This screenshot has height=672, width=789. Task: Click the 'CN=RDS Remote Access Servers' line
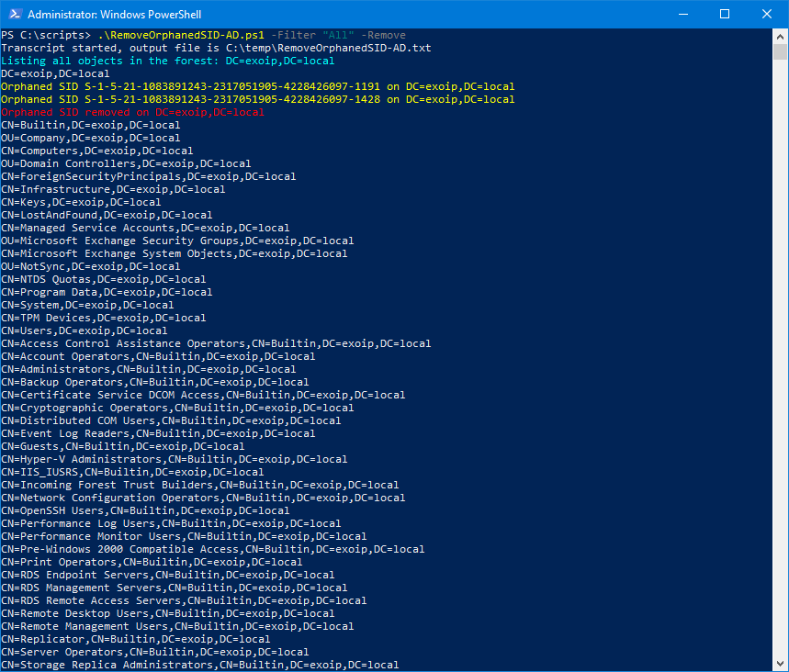pos(184,600)
